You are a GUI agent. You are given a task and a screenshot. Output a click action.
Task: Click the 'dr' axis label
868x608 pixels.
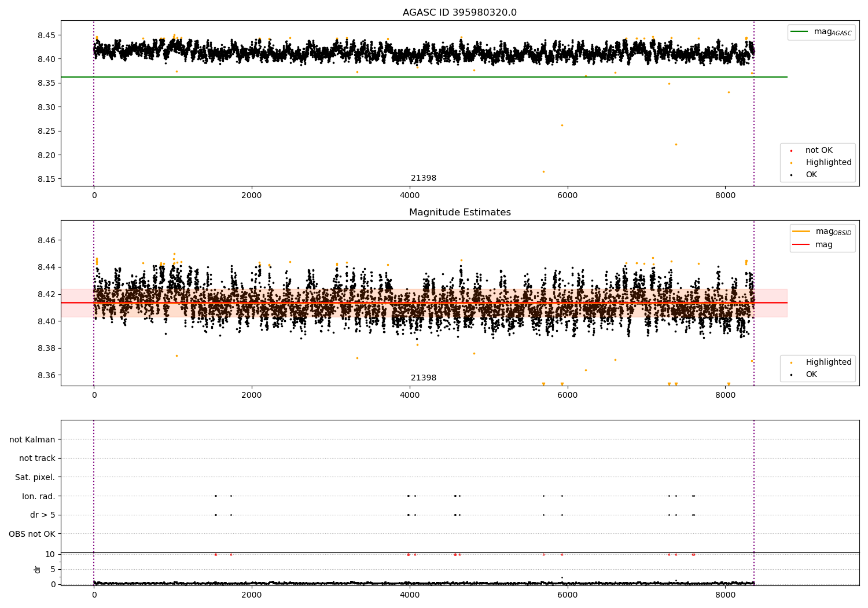tap(38, 569)
